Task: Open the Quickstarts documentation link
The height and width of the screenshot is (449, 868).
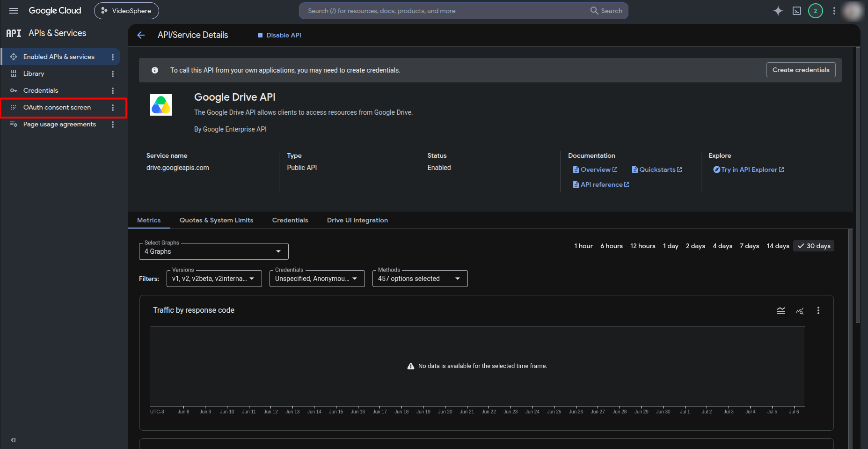Action: click(657, 169)
